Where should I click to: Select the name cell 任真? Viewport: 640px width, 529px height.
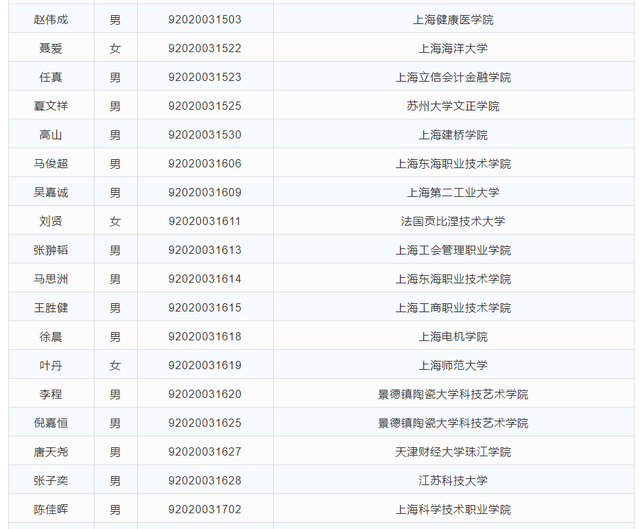[x=51, y=77]
